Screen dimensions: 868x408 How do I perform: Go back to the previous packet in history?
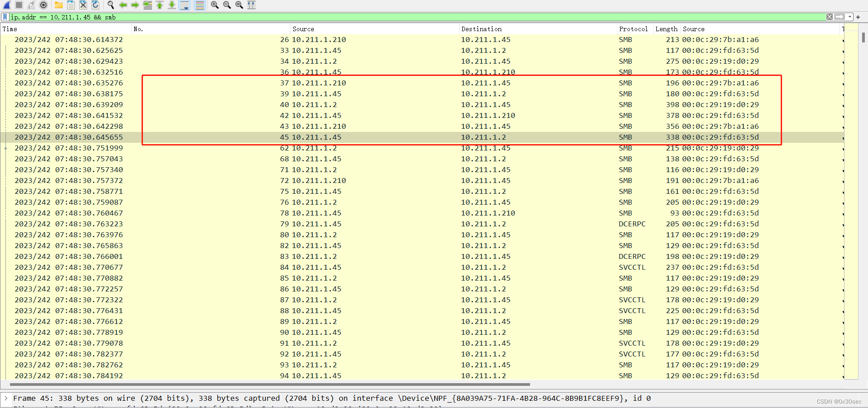click(123, 5)
